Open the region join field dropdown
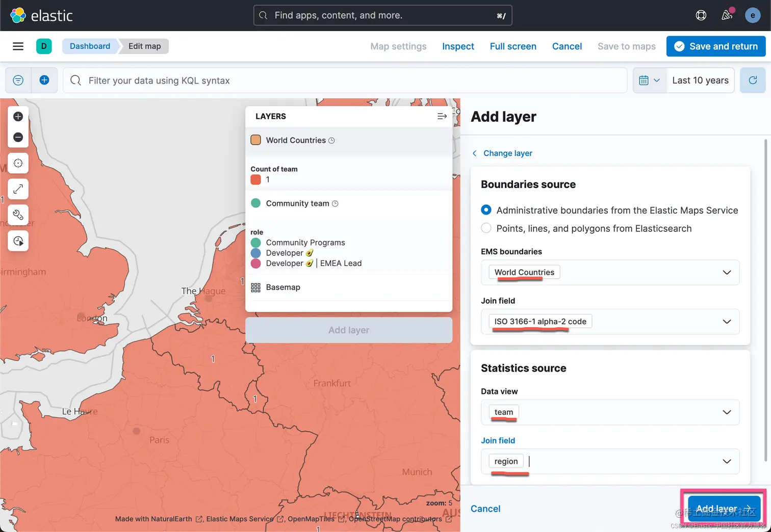Image resolution: width=771 pixels, height=532 pixels. (610, 461)
